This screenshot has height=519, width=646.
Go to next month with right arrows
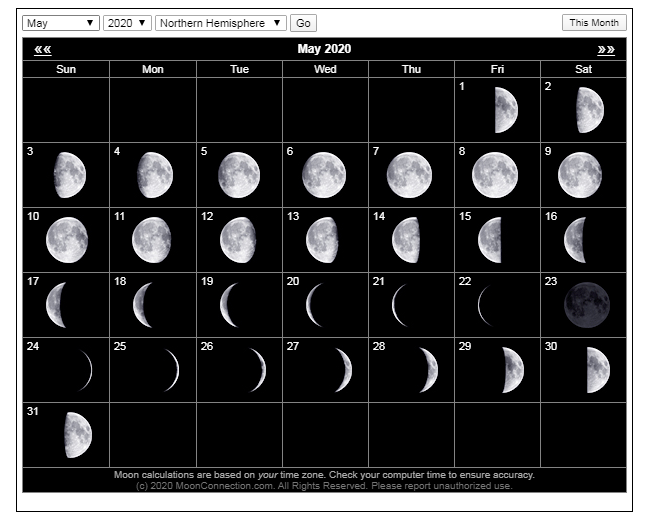(606, 49)
